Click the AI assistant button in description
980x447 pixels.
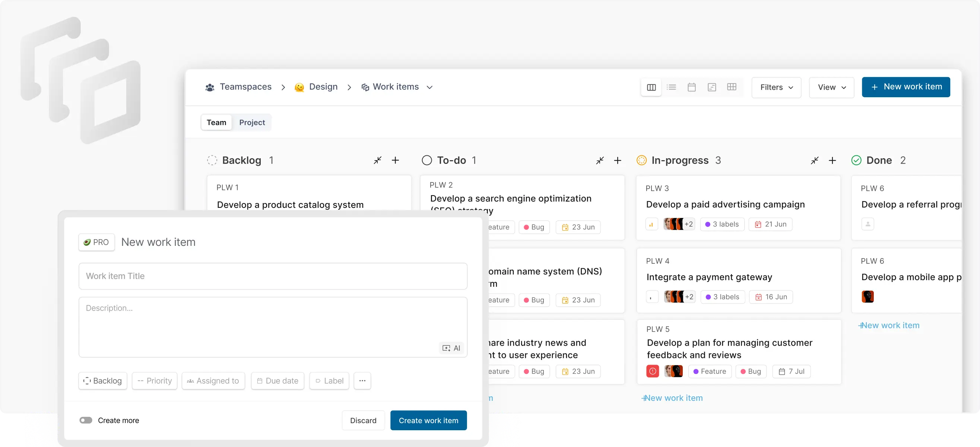(x=451, y=348)
